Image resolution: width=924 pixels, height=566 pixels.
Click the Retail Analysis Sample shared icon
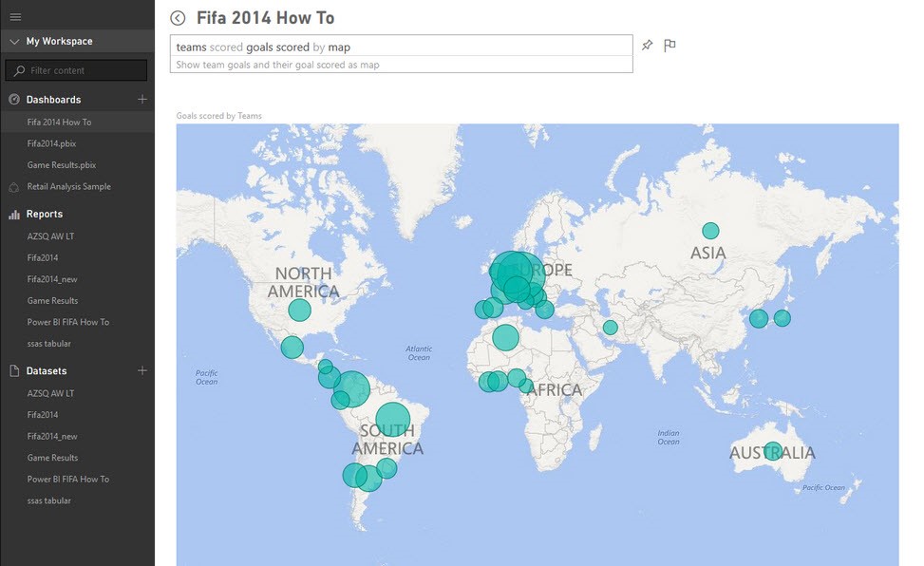(x=14, y=187)
